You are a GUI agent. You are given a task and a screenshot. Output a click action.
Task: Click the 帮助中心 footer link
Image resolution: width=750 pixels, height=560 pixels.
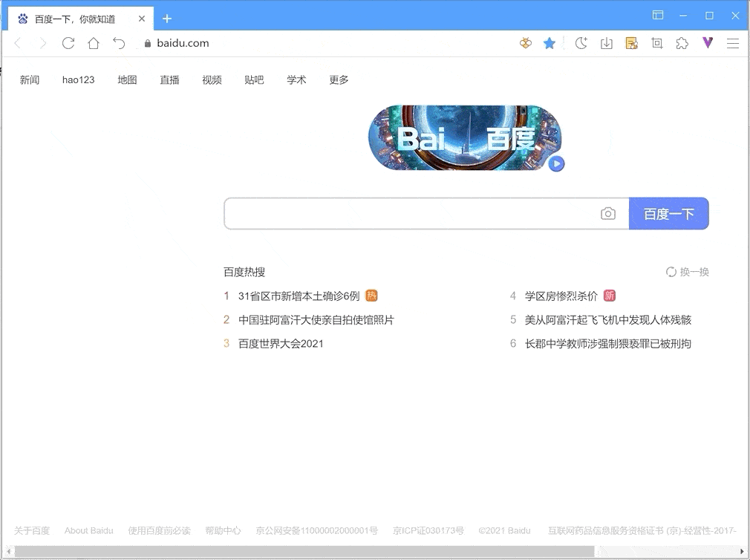[223, 530]
